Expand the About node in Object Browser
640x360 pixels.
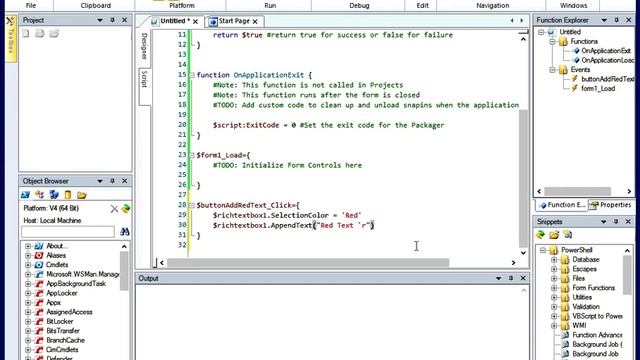(28, 246)
